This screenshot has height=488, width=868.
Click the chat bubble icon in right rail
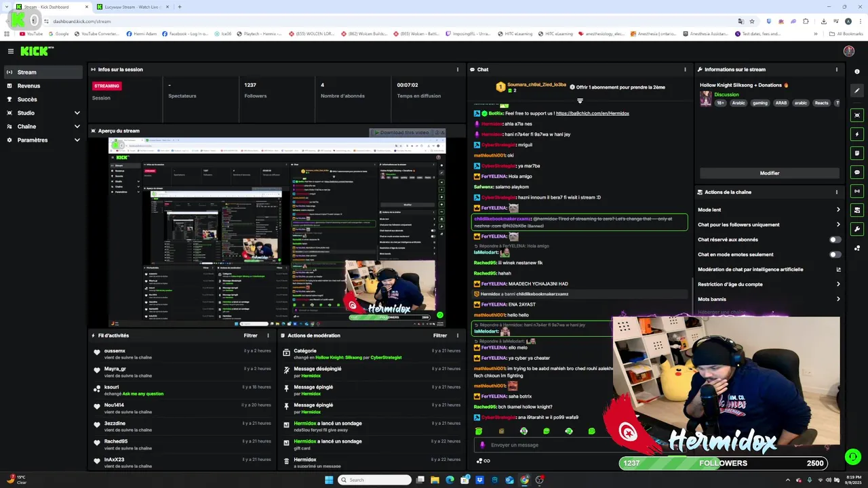click(857, 172)
